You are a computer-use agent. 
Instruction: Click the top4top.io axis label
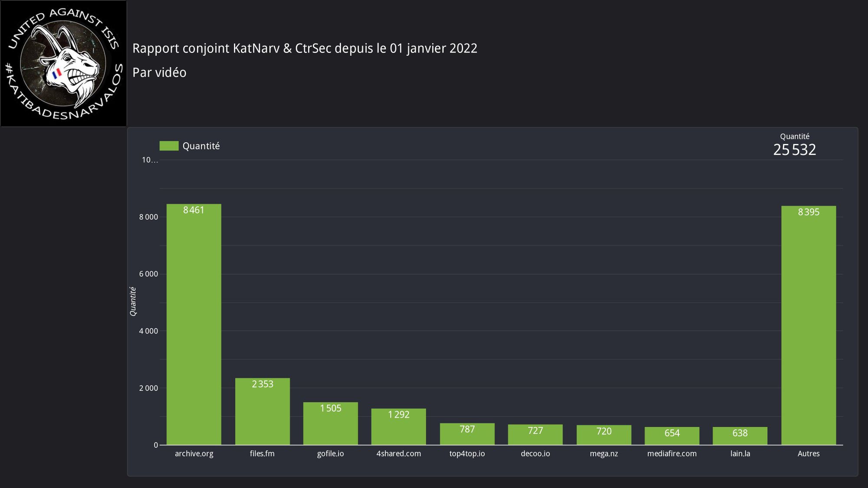pos(467,454)
